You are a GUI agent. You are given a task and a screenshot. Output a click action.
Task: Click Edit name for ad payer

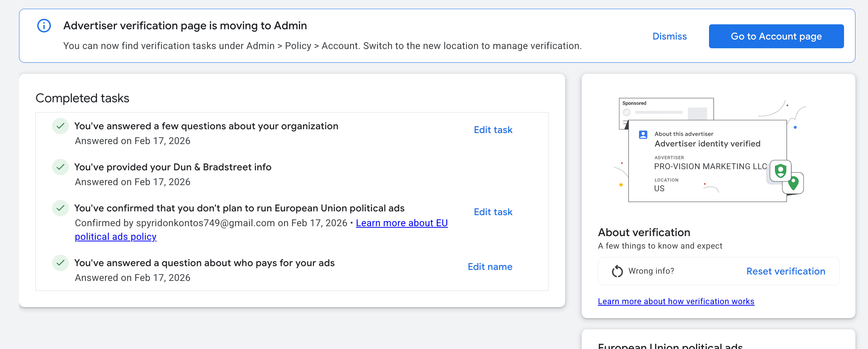(490, 267)
